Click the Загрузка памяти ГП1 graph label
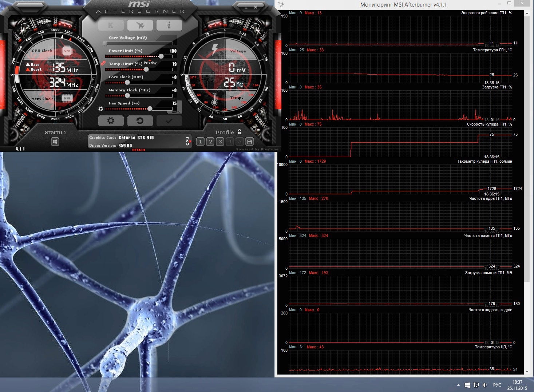 (488, 273)
